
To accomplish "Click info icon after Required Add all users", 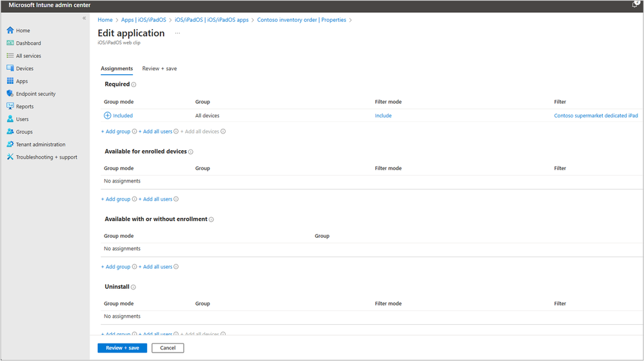I will pyautogui.click(x=176, y=132).
